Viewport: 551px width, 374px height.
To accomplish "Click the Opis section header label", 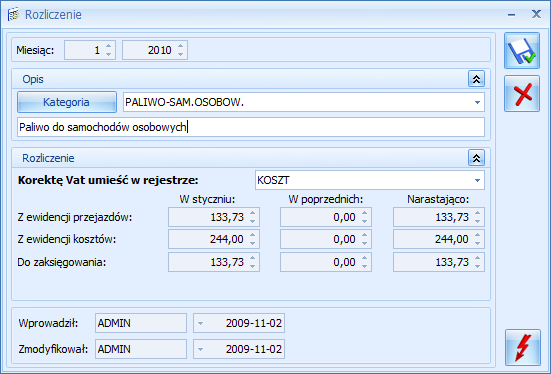I will tap(33, 79).
